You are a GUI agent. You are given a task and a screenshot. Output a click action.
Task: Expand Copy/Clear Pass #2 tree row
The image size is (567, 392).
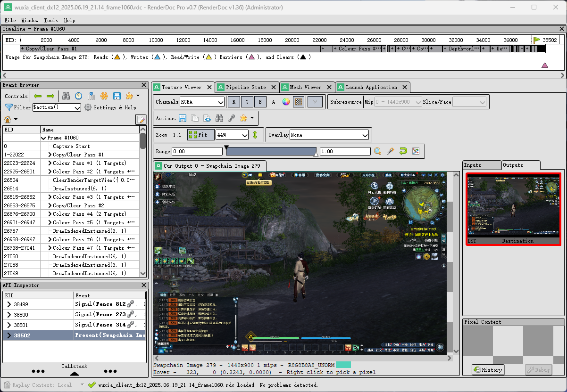[x=50, y=205]
